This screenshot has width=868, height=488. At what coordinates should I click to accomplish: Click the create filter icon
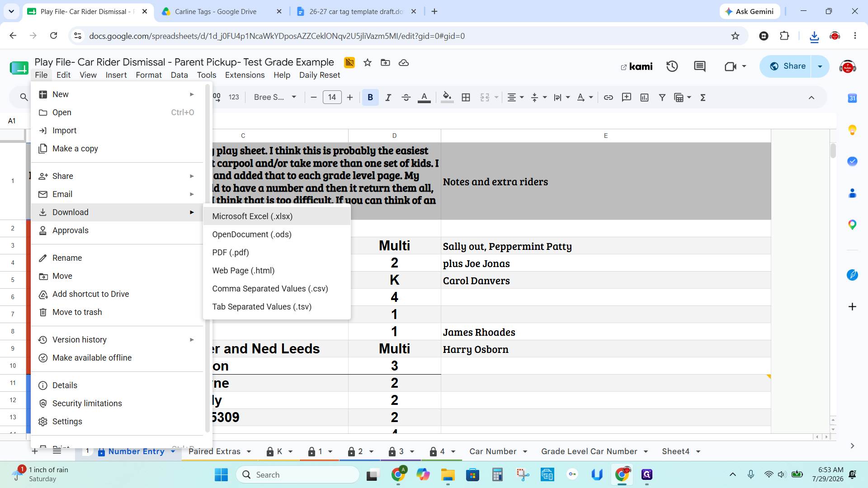(662, 97)
